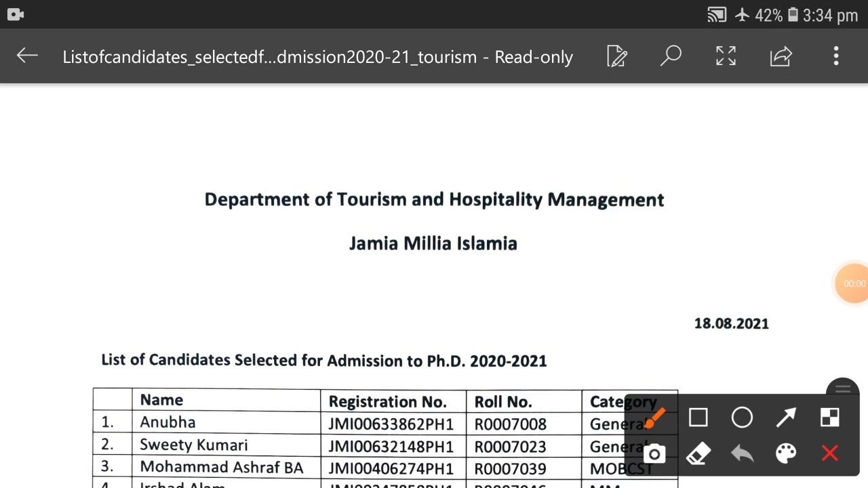
Task: Share the document via share icon
Action: click(781, 56)
